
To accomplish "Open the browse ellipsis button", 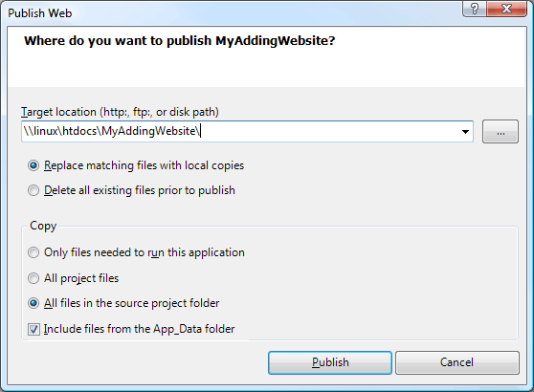I will click(501, 131).
